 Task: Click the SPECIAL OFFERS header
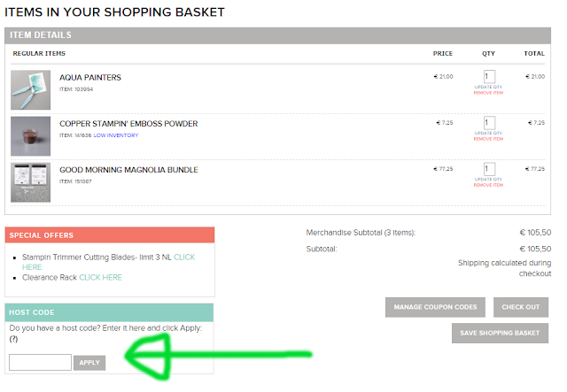pyautogui.click(x=110, y=235)
